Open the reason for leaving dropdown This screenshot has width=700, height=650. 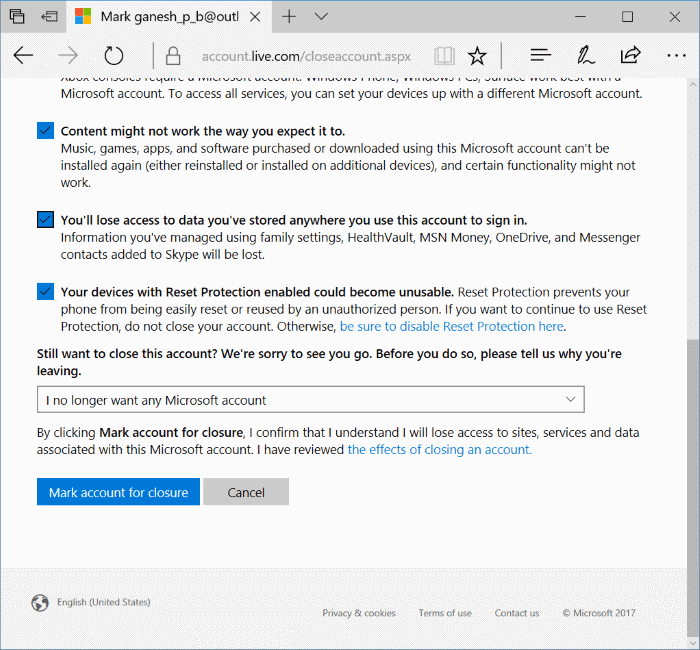pos(311,400)
